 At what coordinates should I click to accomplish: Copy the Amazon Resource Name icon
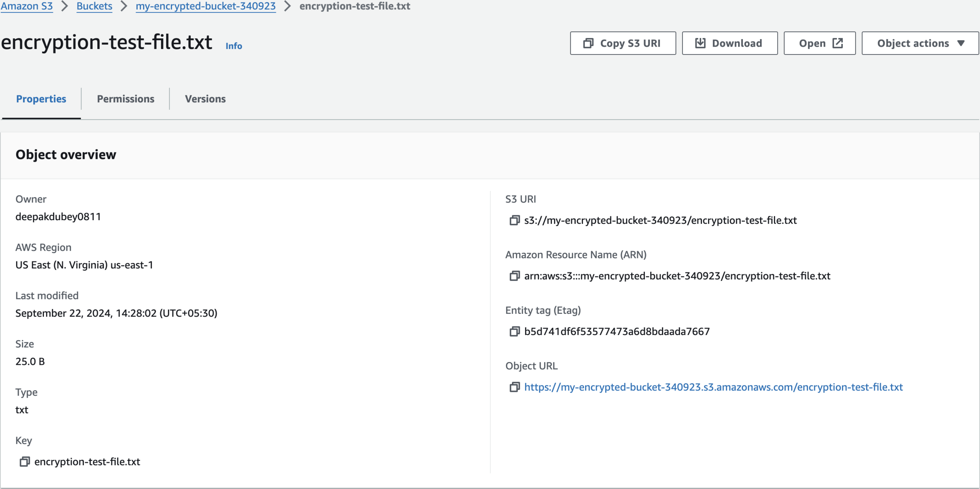coord(514,276)
